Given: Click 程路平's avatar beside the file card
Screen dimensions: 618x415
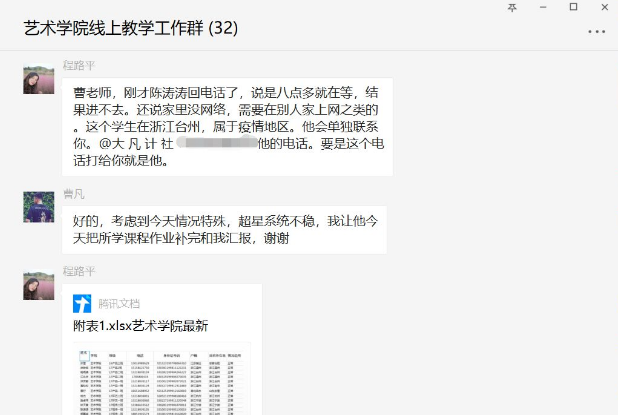Looking at the screenshot, I should pyautogui.click(x=39, y=285).
